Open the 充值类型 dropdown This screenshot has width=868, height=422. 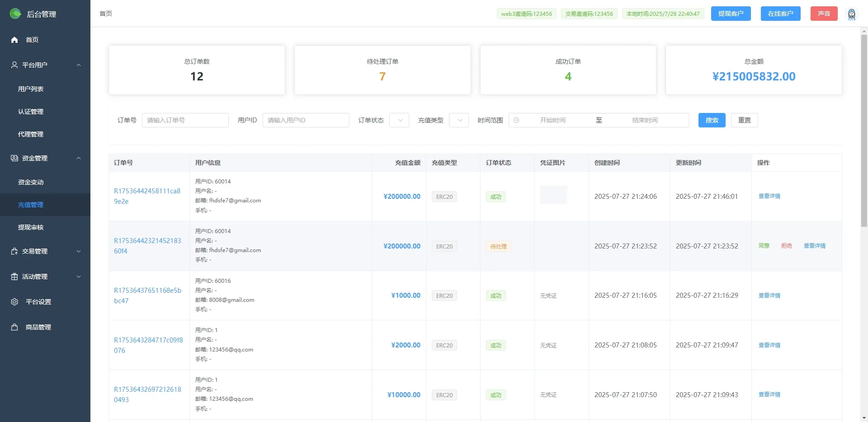pyautogui.click(x=458, y=120)
